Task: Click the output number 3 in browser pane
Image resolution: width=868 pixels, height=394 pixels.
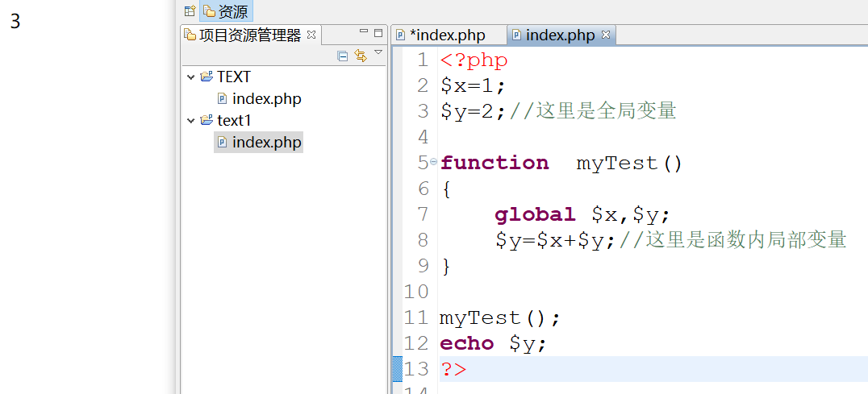Action: click(15, 22)
